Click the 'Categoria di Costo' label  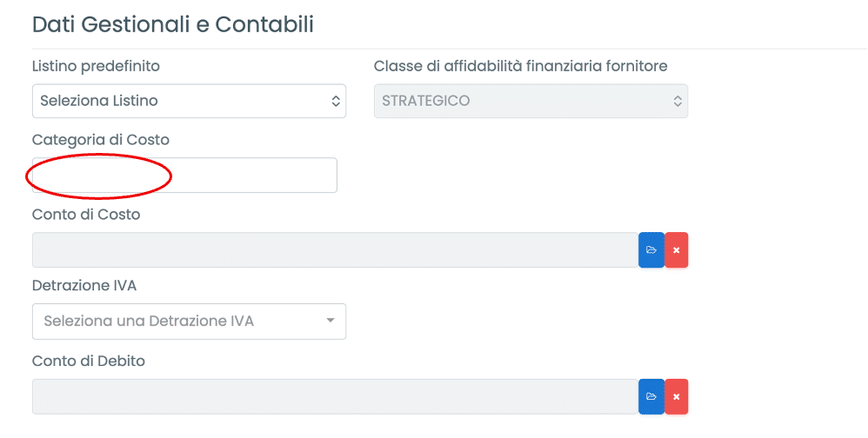[x=101, y=140]
